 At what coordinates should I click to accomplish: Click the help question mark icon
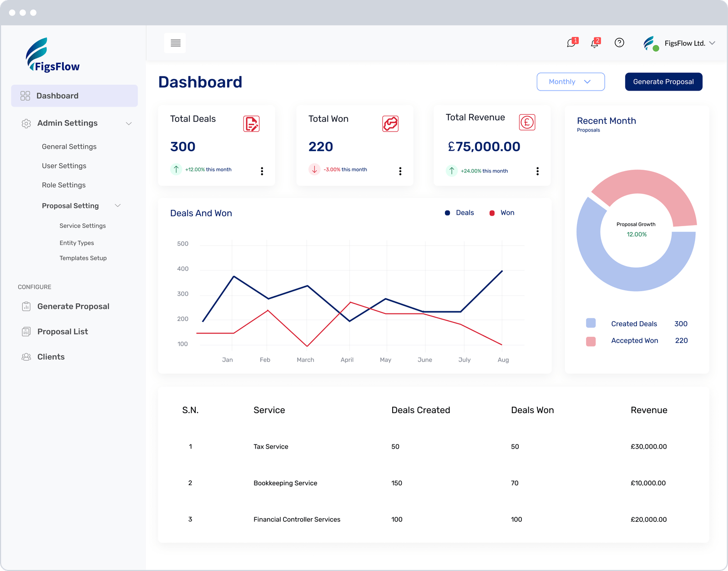(x=619, y=43)
